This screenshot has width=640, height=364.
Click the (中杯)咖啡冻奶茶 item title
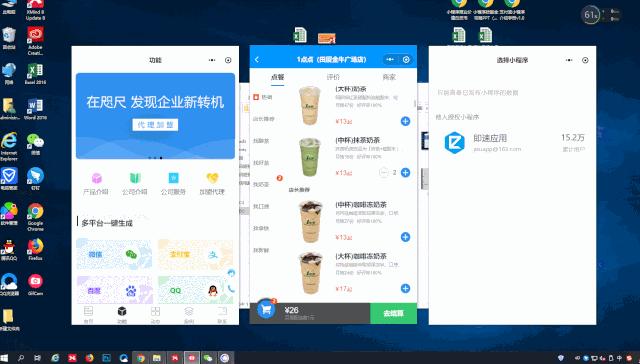click(361, 204)
